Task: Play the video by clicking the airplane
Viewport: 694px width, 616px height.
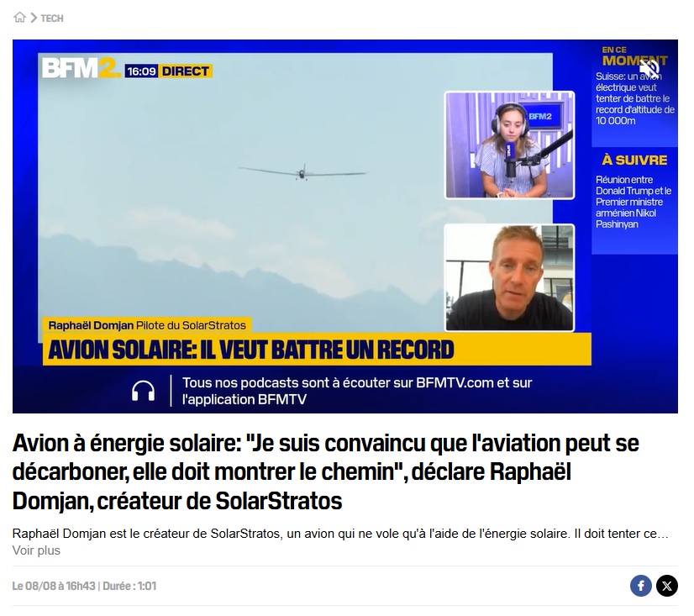Action: click(302, 172)
